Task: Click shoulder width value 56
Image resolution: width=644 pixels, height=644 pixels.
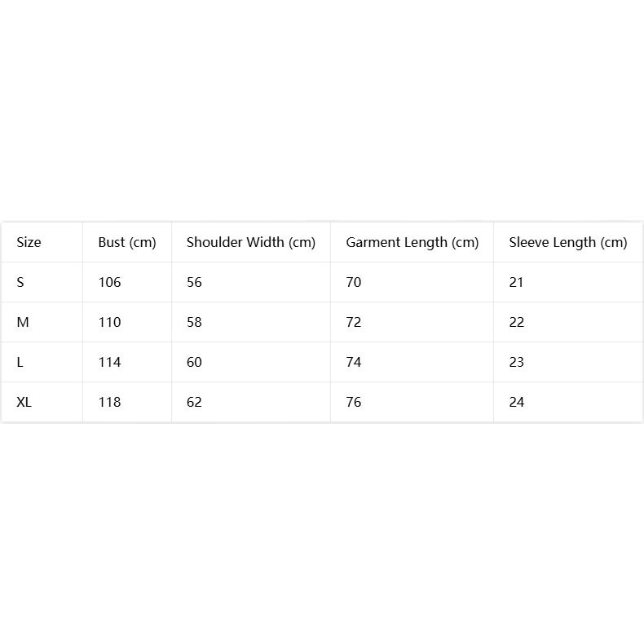Action: pyautogui.click(x=194, y=282)
